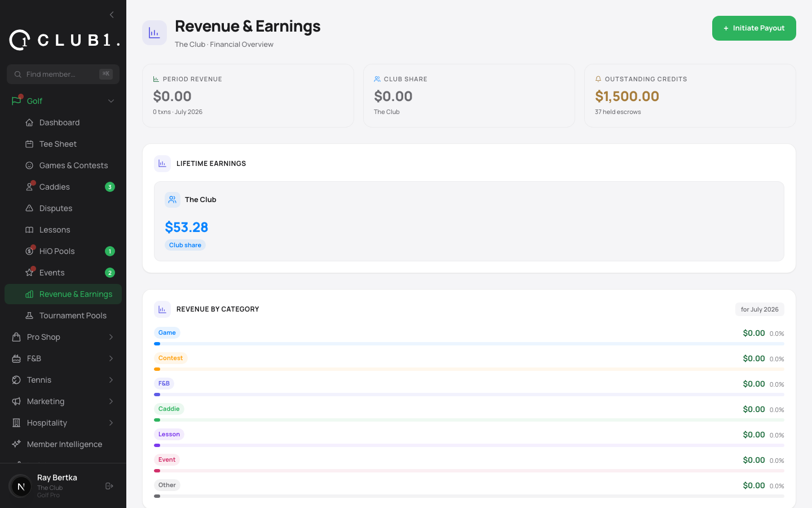
Task: Click the F&B category tag
Action: point(164,383)
